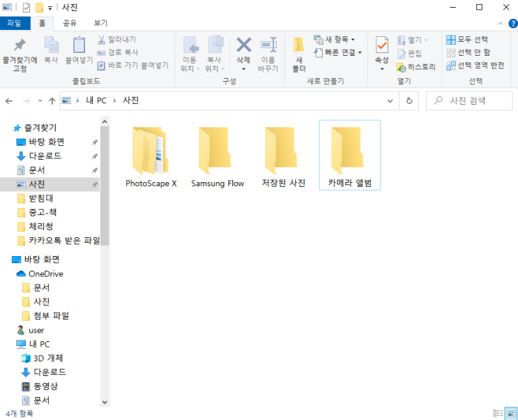Expand address bar history dropdown
Screen dimensions: 518x420
point(390,101)
